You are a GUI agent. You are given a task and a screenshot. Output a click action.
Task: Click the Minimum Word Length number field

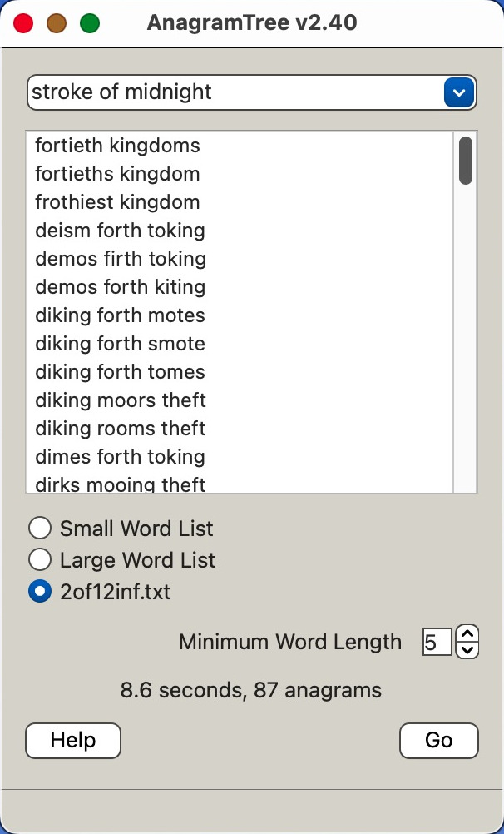pyautogui.click(x=437, y=642)
